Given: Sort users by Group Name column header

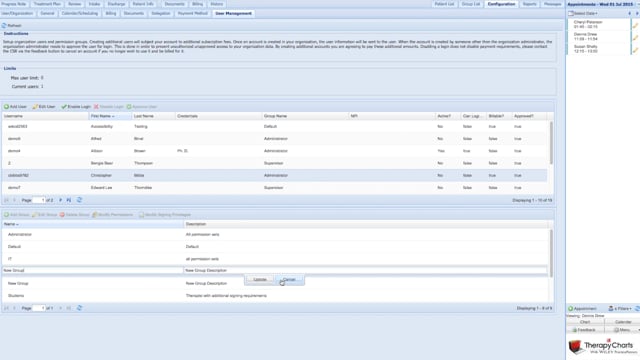Looking at the screenshot, I should [x=305, y=116].
